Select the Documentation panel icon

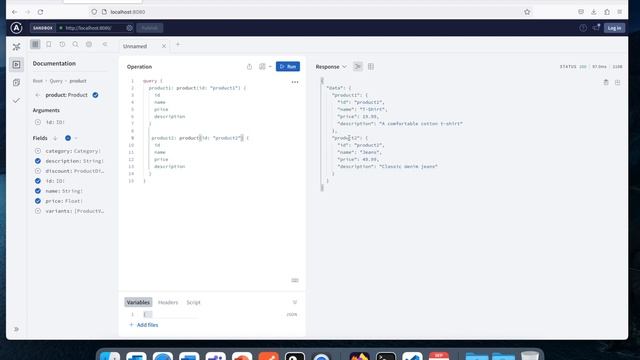coord(35,44)
